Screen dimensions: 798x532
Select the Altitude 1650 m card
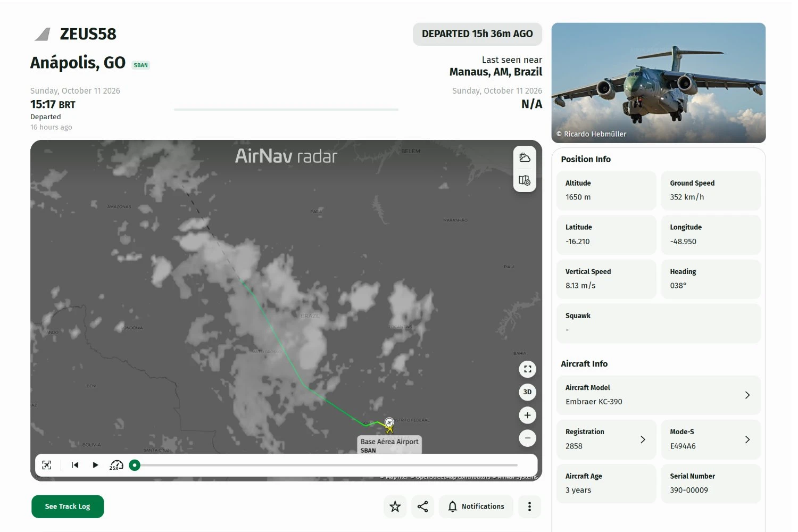pos(606,190)
